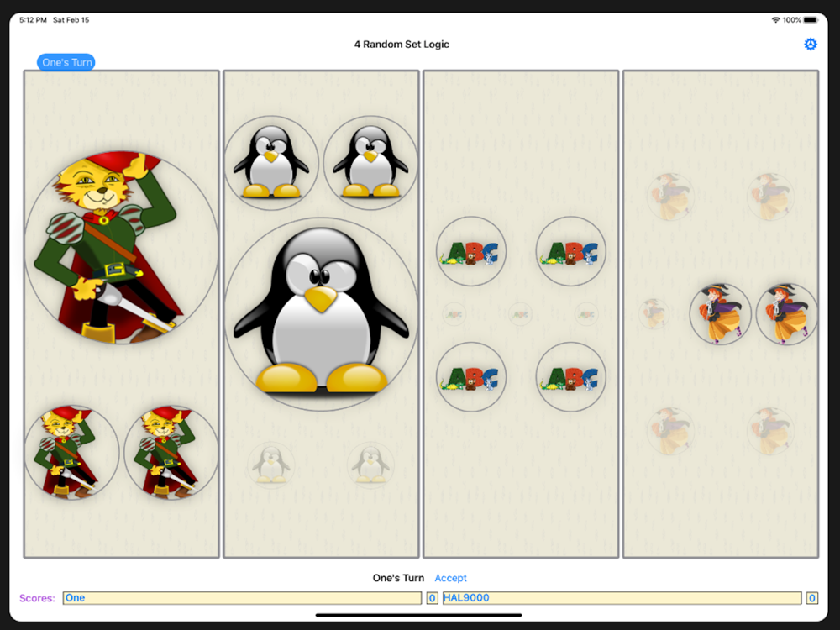This screenshot has height=630, width=840.
Task: Edit player name field One
Action: pyautogui.click(x=242, y=598)
